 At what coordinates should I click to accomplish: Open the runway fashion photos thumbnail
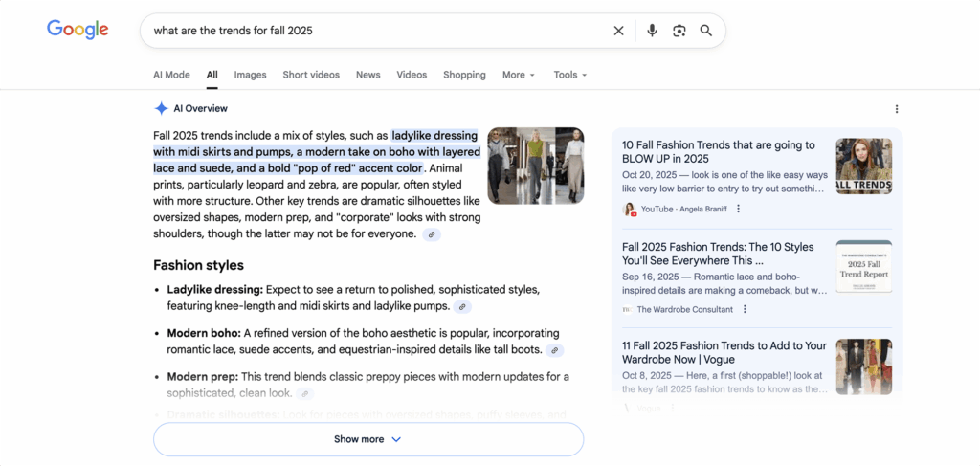536,166
